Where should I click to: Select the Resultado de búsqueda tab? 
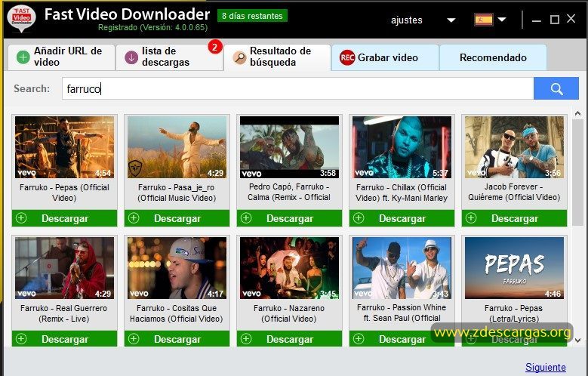pos(278,57)
